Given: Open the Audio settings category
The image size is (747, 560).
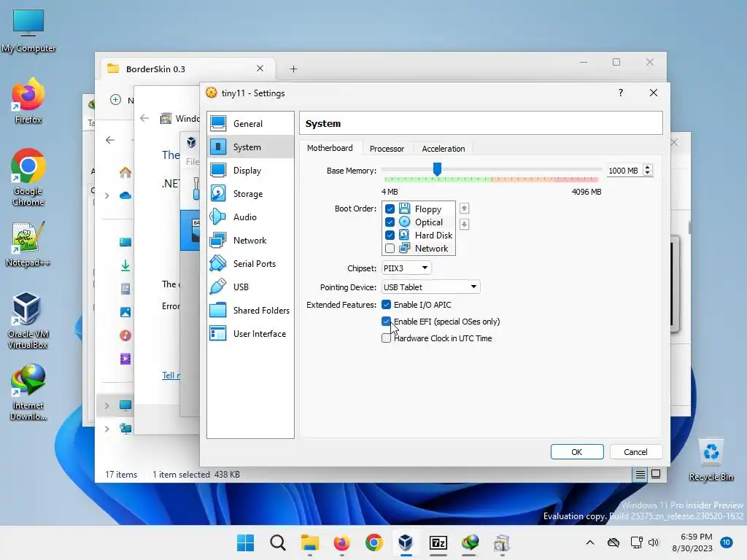Looking at the screenshot, I should click(x=251, y=217).
